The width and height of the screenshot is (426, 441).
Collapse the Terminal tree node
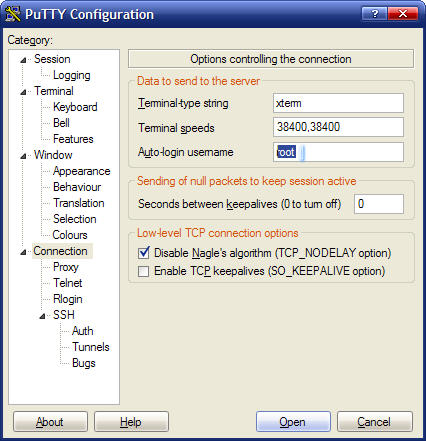tap(23, 92)
